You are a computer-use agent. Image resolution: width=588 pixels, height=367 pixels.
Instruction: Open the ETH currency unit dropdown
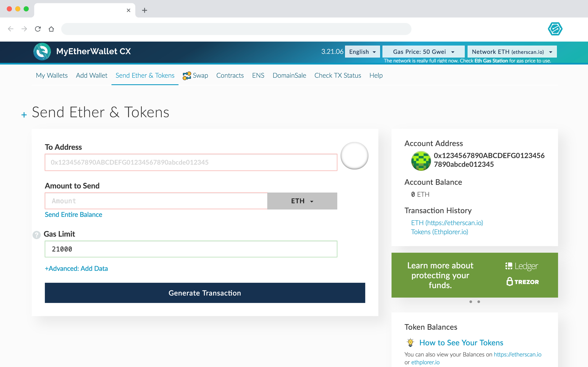[302, 201]
